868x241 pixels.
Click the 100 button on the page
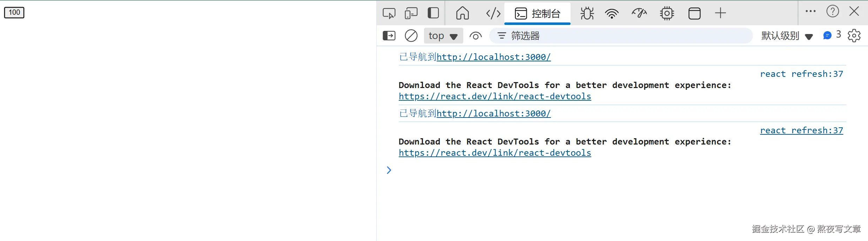click(14, 12)
